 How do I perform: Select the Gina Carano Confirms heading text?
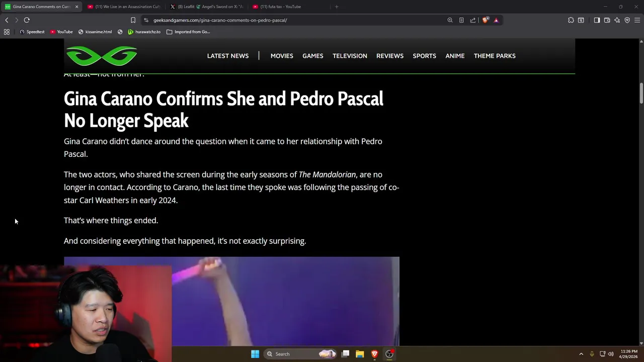[223, 110]
